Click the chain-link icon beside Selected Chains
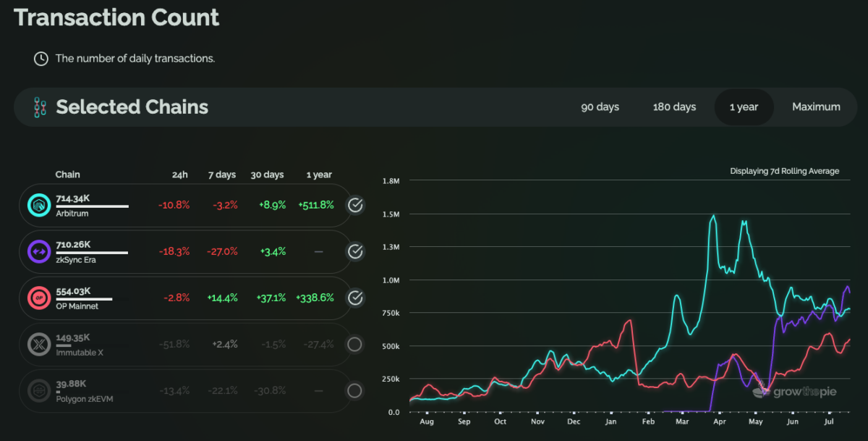Screen dimensions: 868x441 tap(40, 107)
